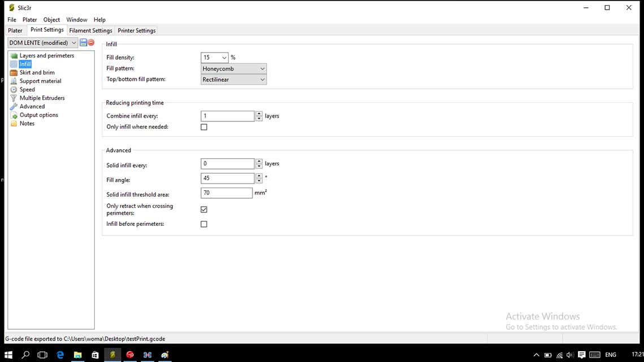Select Advanced settings page in sidebar
The width and height of the screenshot is (644, 362).
coord(32,106)
